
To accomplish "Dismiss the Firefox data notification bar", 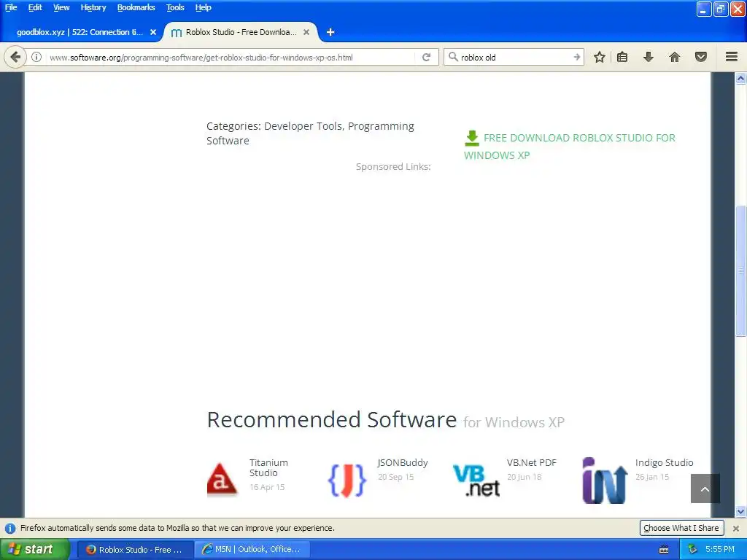I will 736,528.
